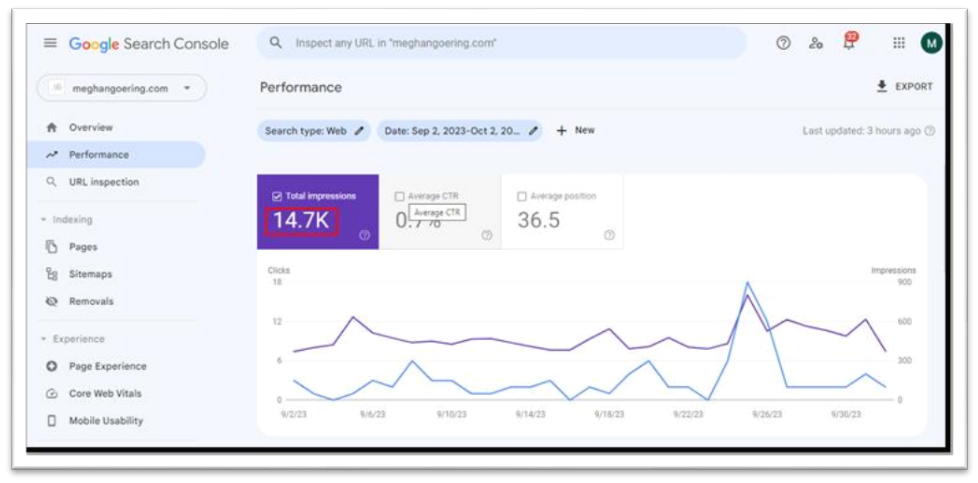The height and width of the screenshot is (483, 978).
Task: Go to Overview in sidebar
Action: (x=90, y=128)
